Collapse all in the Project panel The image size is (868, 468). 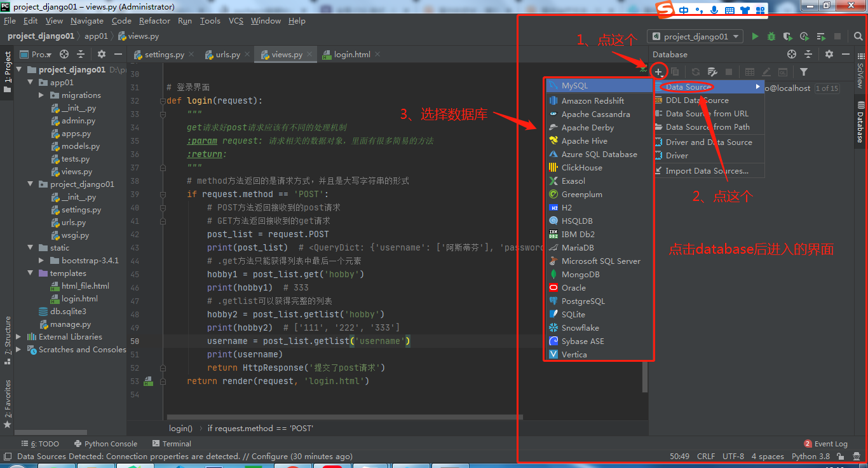pos(81,55)
